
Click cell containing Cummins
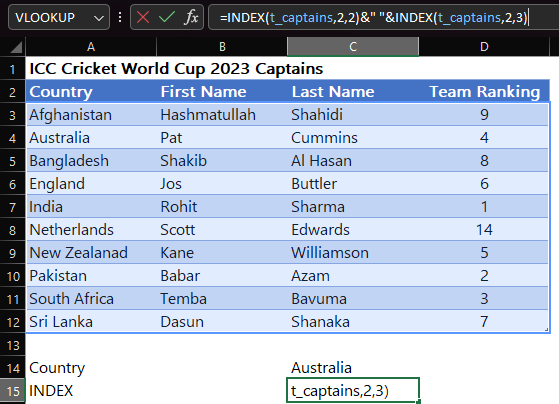point(353,138)
